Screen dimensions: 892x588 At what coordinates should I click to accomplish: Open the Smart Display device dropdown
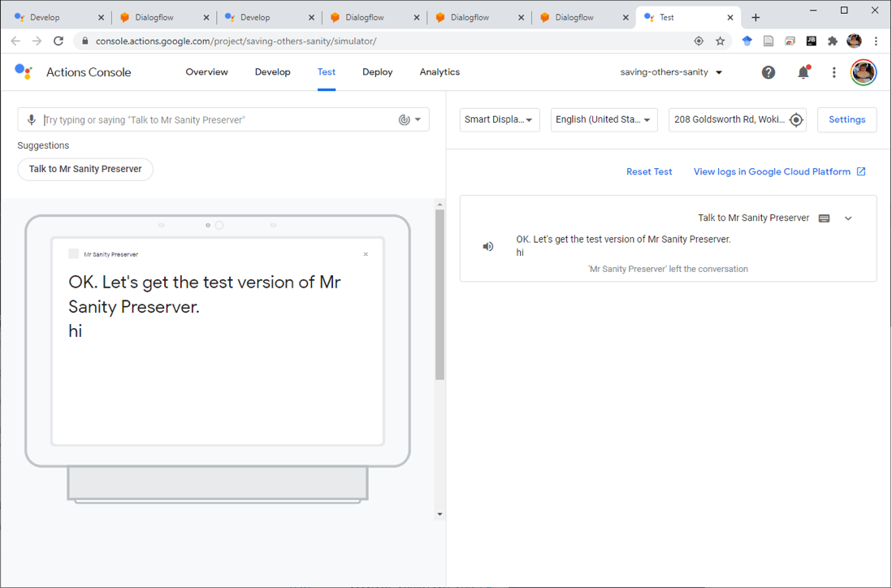[500, 119]
